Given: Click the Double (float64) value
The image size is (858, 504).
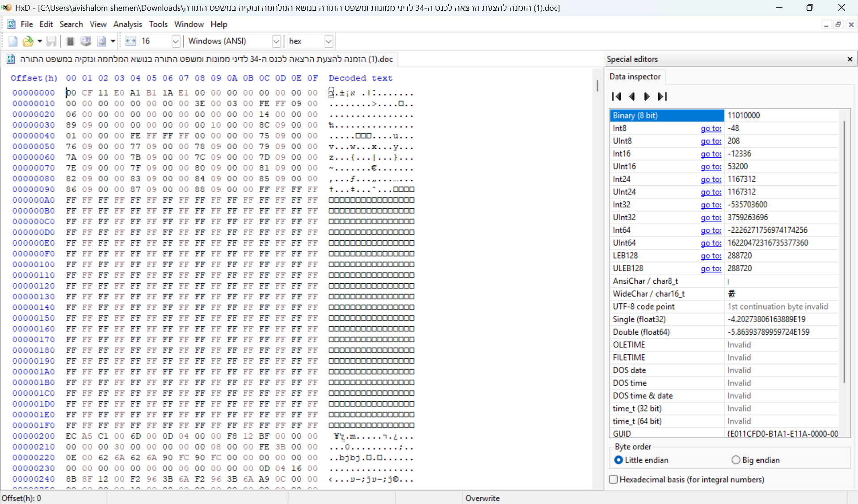Looking at the screenshot, I should (782, 332).
